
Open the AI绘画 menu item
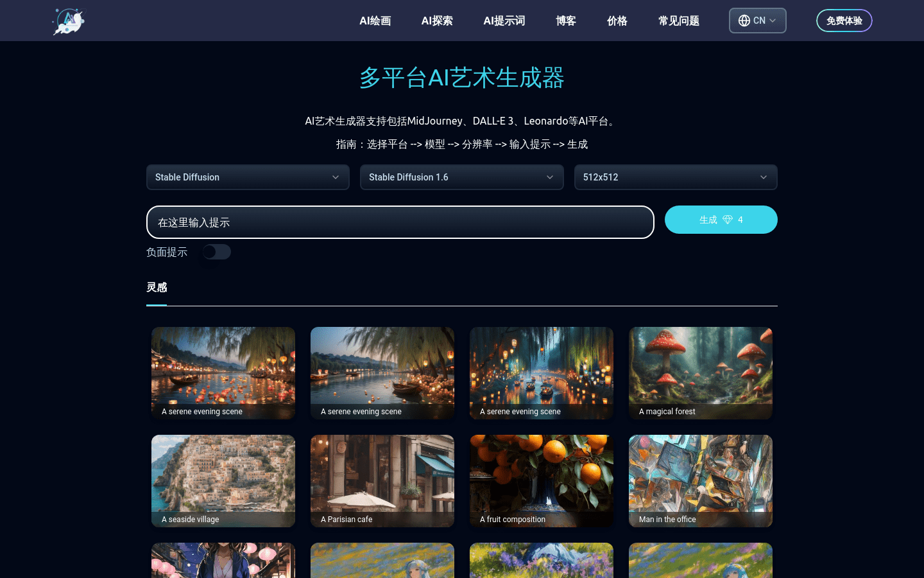coord(375,21)
